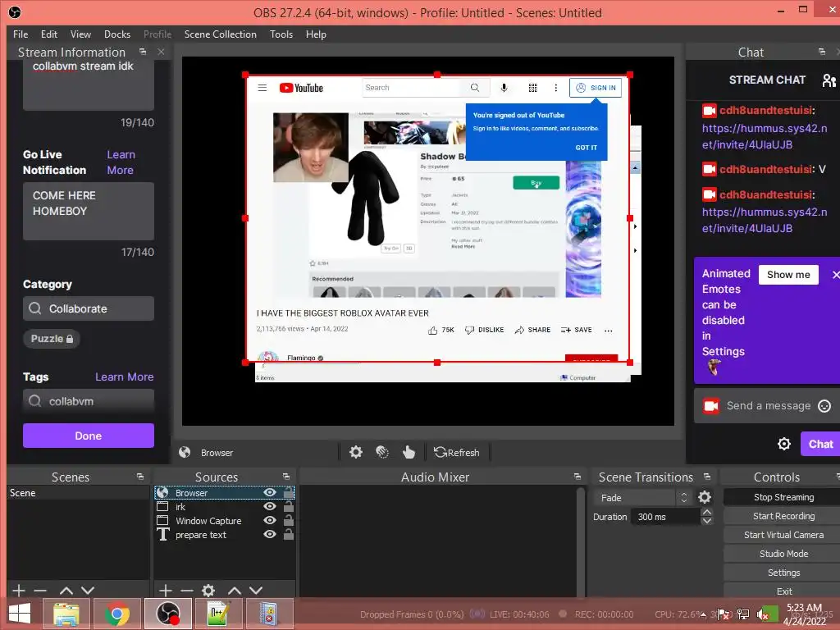Image resolution: width=840 pixels, height=630 pixels.
Task: Click Show me on emotes notice
Action: pyautogui.click(x=788, y=274)
